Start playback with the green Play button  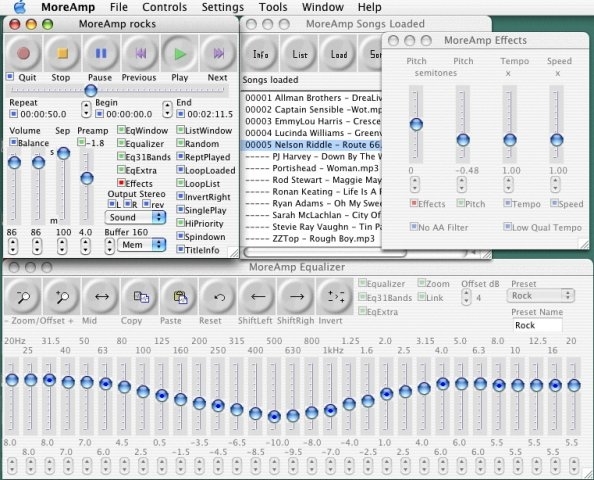coord(180,53)
